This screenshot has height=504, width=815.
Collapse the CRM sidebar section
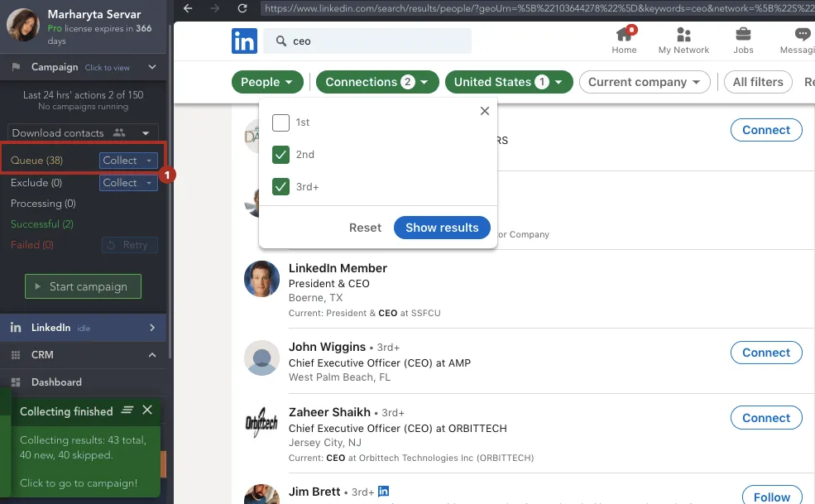pyautogui.click(x=152, y=355)
